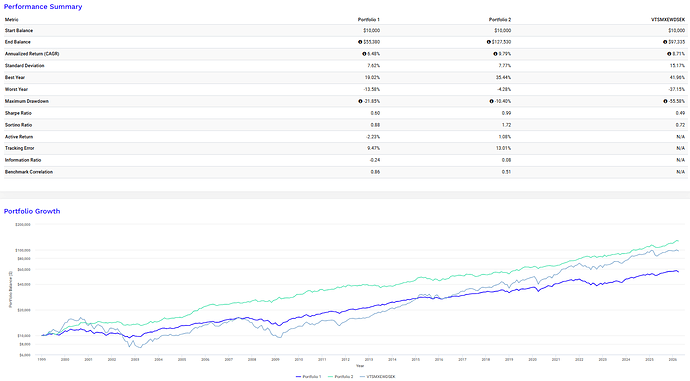Click the Metric column header
Image resolution: width=690 pixels, height=381 pixels.
(x=12, y=20)
